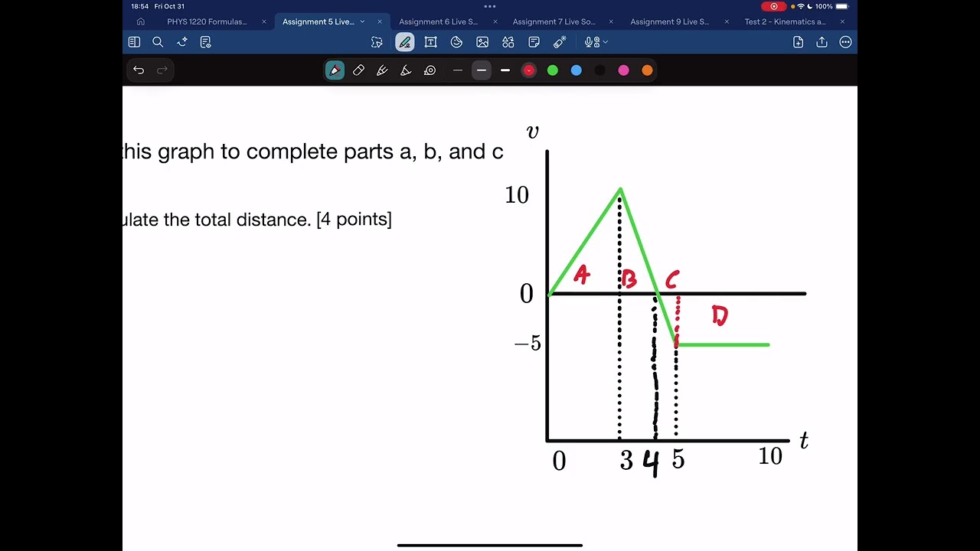980x551 pixels.
Task: Toggle the pen writing mode button
Action: coord(405,42)
